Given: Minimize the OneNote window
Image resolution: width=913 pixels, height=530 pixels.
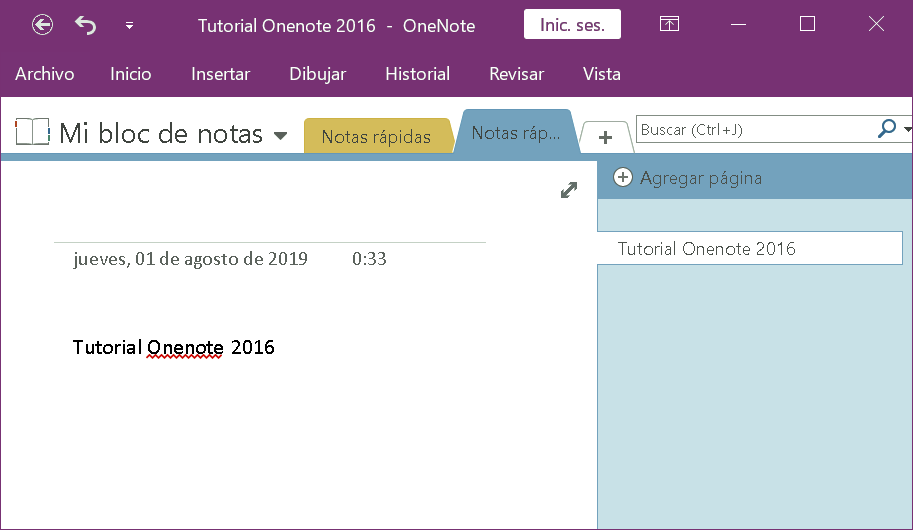Looking at the screenshot, I should [738, 24].
